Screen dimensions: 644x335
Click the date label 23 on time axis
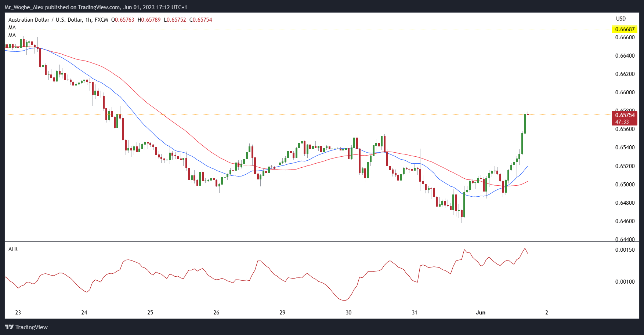pos(18,313)
